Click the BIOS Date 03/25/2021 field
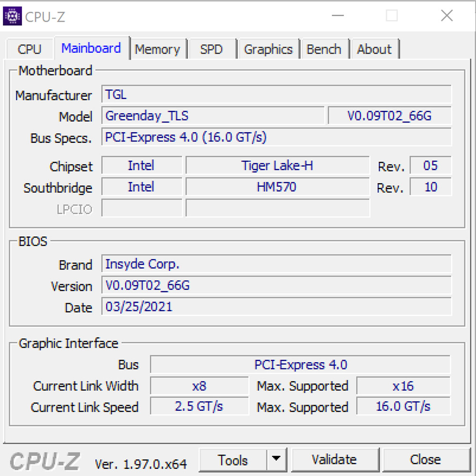Viewport: 476px width, 476px height. (x=277, y=306)
